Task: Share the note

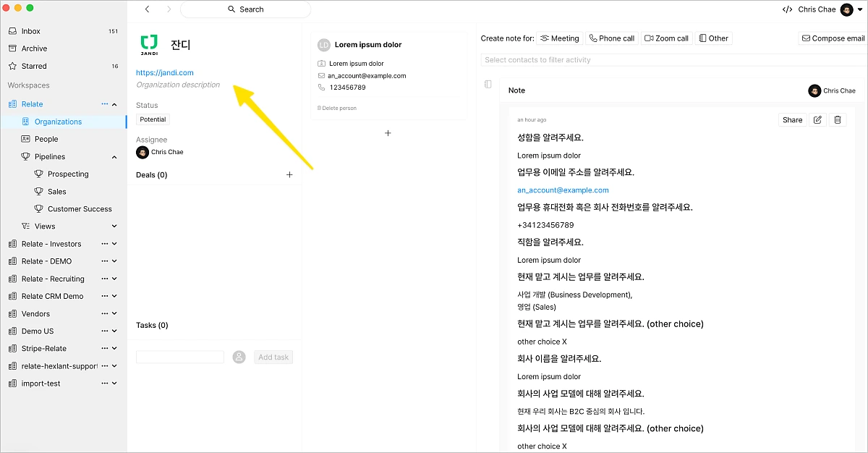Action: click(x=792, y=120)
